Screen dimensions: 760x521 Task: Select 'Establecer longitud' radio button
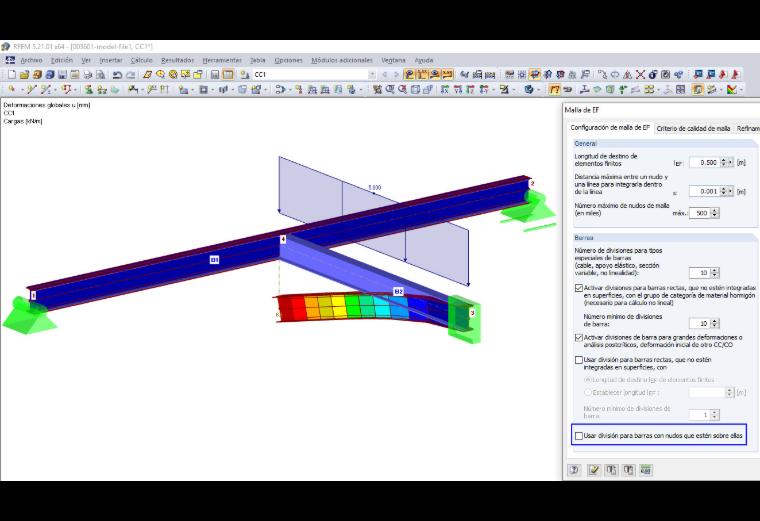[588, 393]
